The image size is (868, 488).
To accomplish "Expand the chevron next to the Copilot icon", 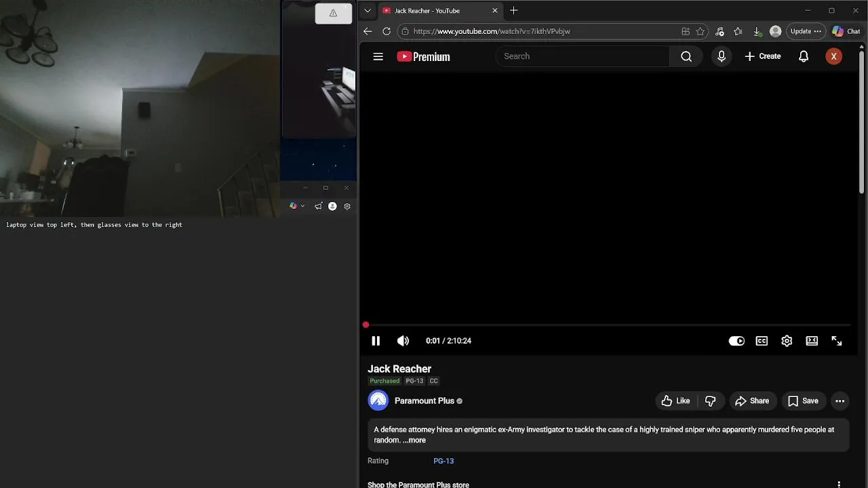I will coord(302,206).
